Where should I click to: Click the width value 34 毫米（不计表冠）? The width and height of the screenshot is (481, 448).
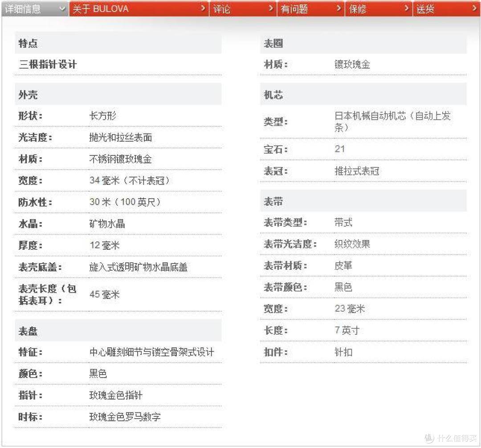[x=130, y=180]
